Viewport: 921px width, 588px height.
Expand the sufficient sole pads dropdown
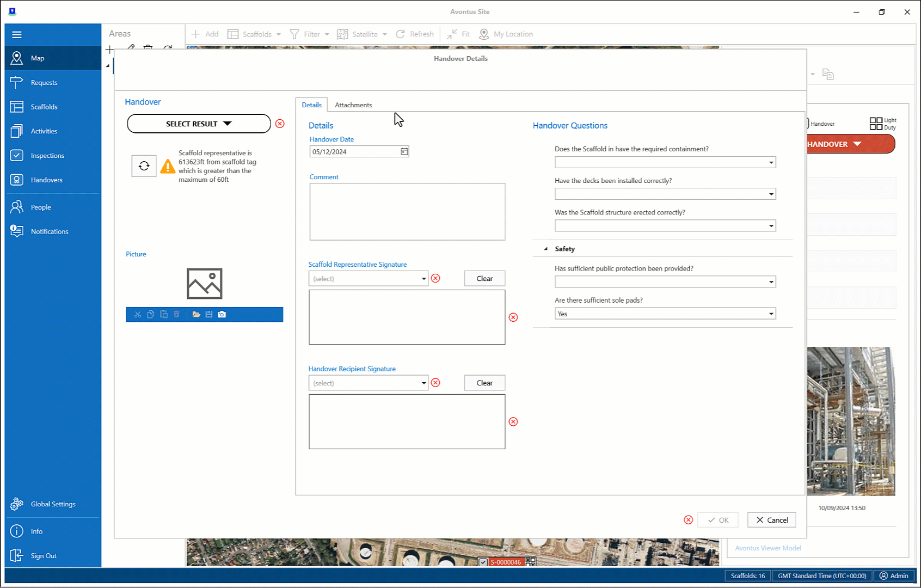(771, 314)
